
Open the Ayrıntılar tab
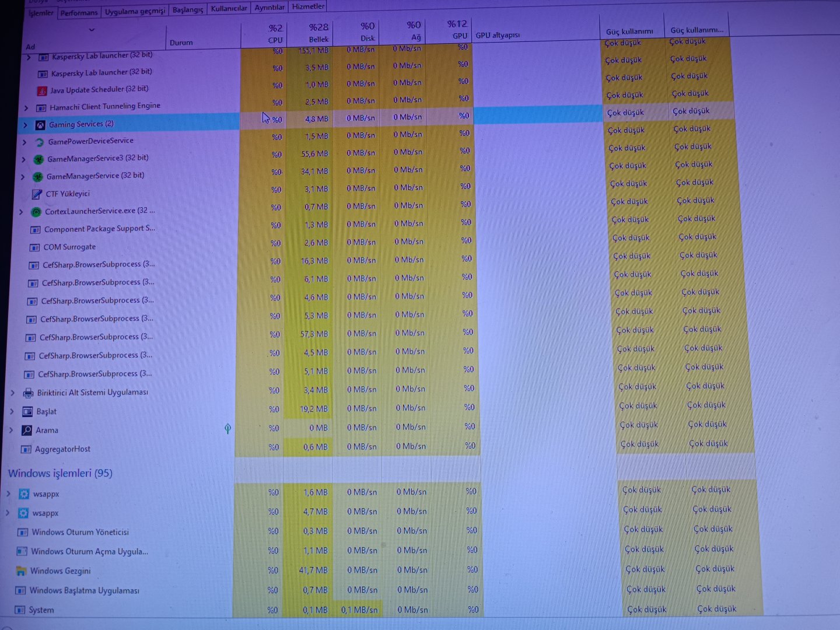[x=269, y=8]
